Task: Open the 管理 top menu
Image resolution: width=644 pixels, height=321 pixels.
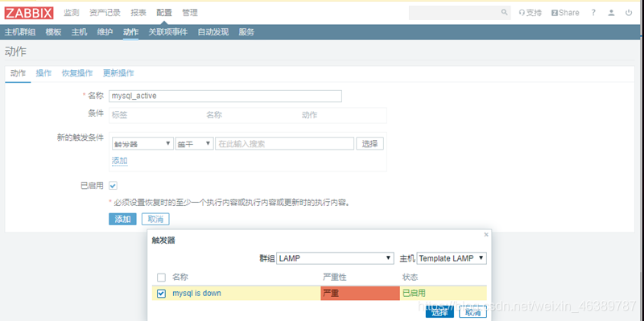Action: (x=190, y=13)
